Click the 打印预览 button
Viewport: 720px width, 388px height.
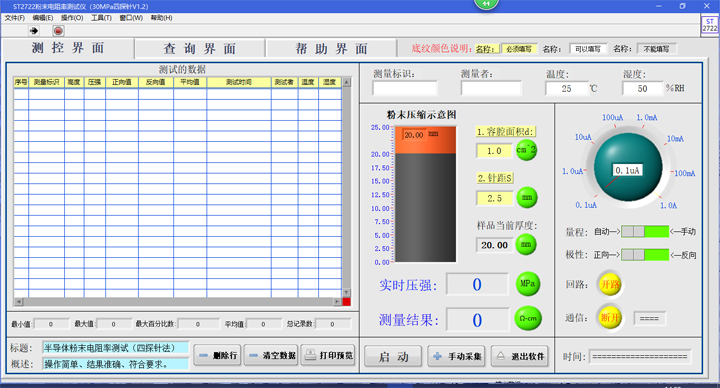pos(328,355)
